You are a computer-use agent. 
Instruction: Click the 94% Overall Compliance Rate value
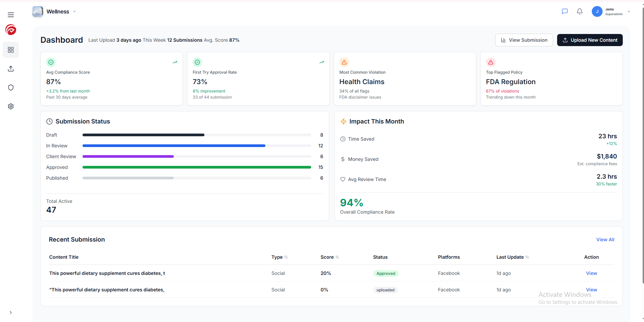click(352, 203)
